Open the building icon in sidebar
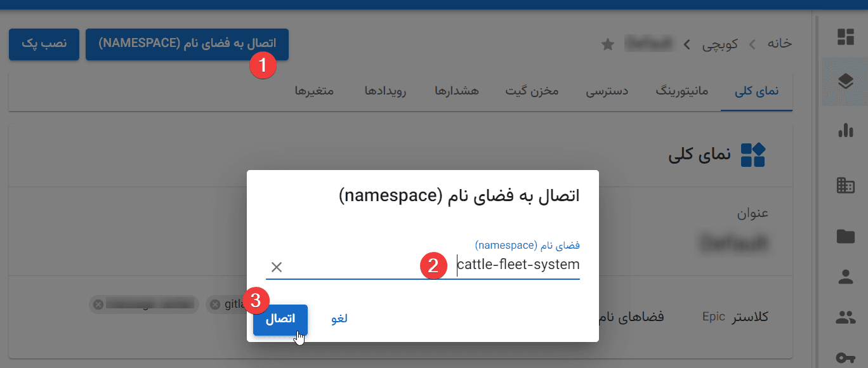The image size is (868, 368). coord(845,185)
